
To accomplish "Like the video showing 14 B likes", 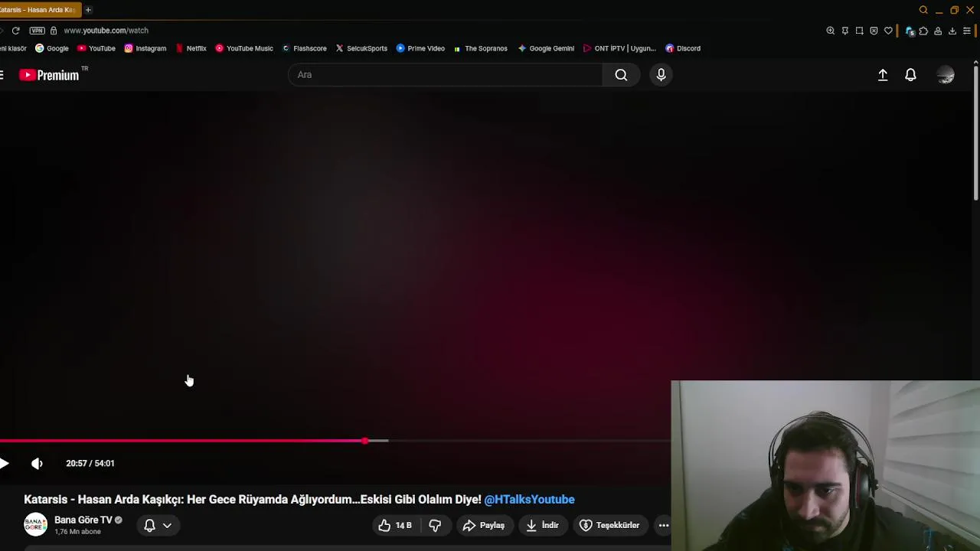I will pyautogui.click(x=395, y=525).
